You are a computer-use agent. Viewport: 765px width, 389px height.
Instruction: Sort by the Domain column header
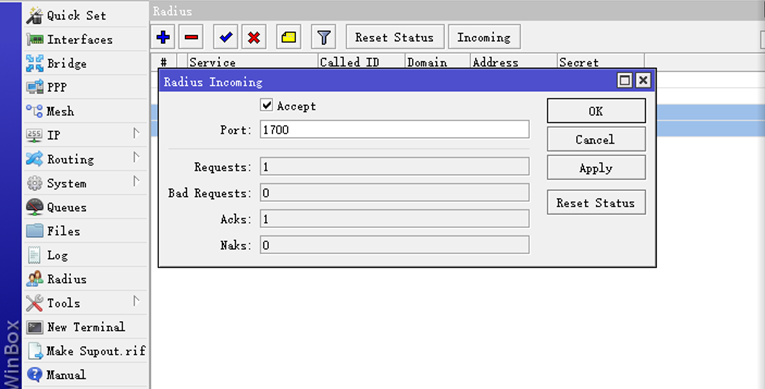tap(437, 62)
